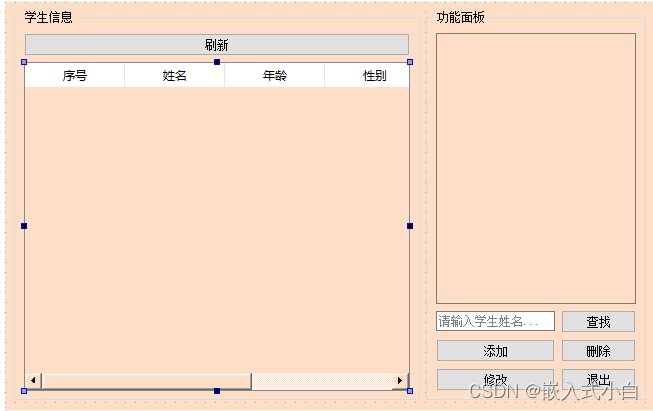Click the 查找 search button
This screenshot has height=411, width=653.
pyautogui.click(x=598, y=321)
